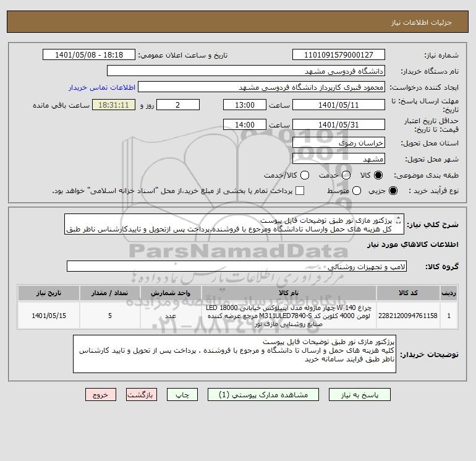Image resolution: width=476 pixels, height=461 pixels.
Task: Click the پاسخ به نیاز button
Action: (359, 395)
